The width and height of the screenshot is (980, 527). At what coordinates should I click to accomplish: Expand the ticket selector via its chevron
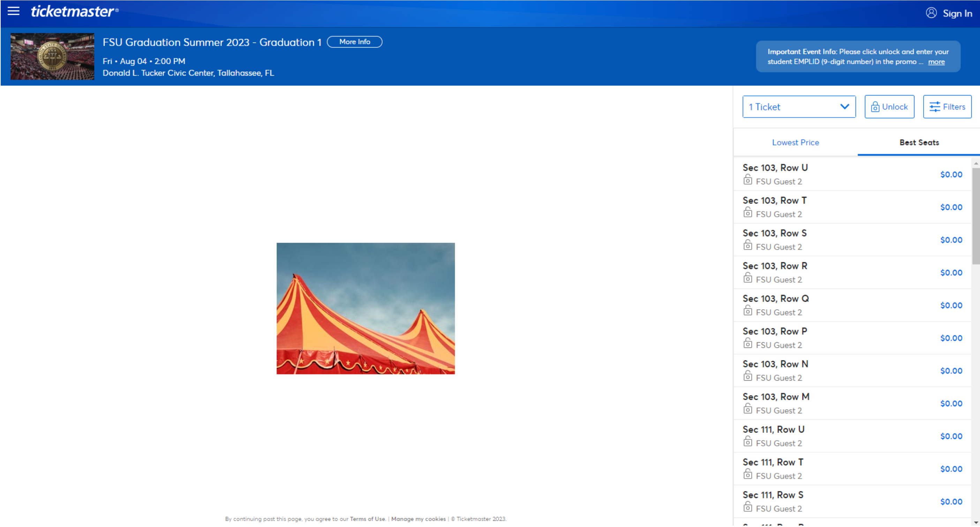pyautogui.click(x=845, y=107)
